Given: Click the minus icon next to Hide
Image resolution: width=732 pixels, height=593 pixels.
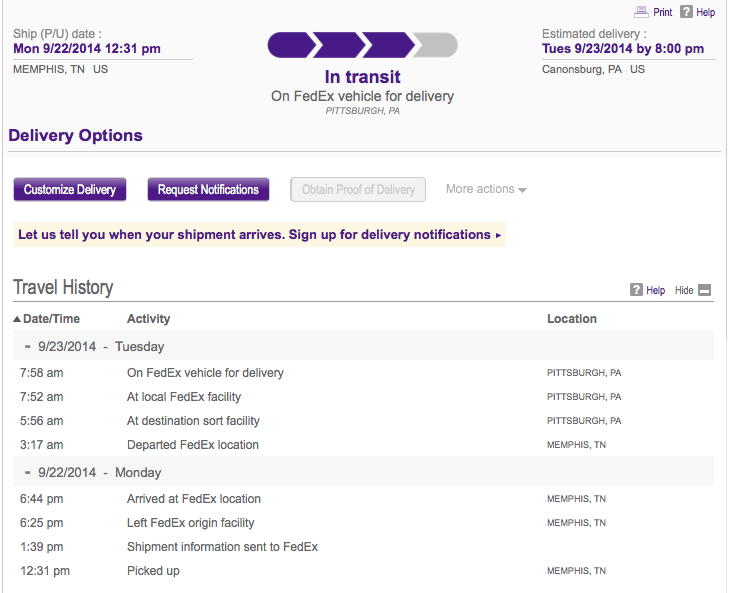Looking at the screenshot, I should (704, 290).
